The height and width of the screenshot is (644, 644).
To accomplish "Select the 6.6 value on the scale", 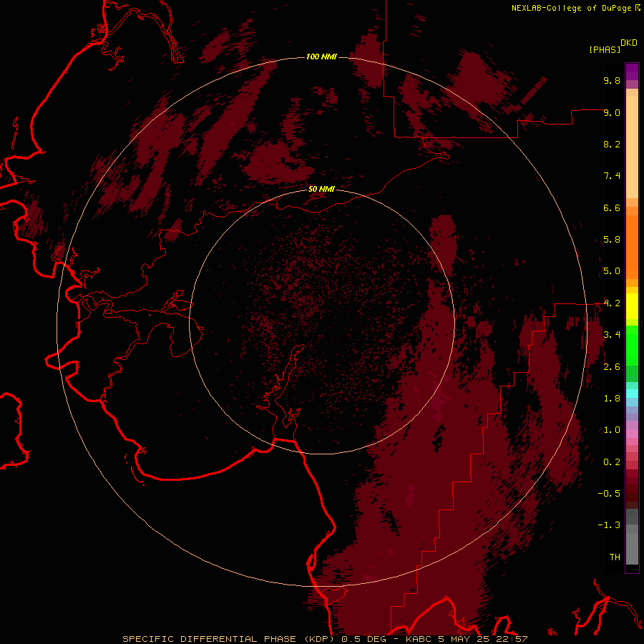I will [x=612, y=208].
